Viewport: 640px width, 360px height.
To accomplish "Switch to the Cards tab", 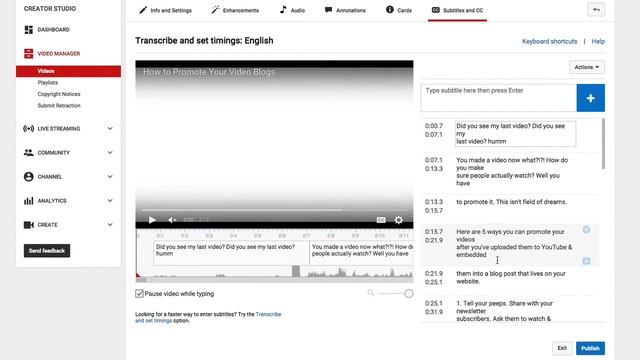I will (x=399, y=10).
